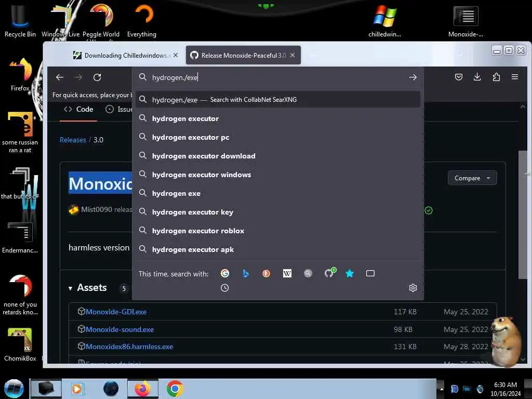Open the clock showing 6:30 AM

[x=505, y=389]
